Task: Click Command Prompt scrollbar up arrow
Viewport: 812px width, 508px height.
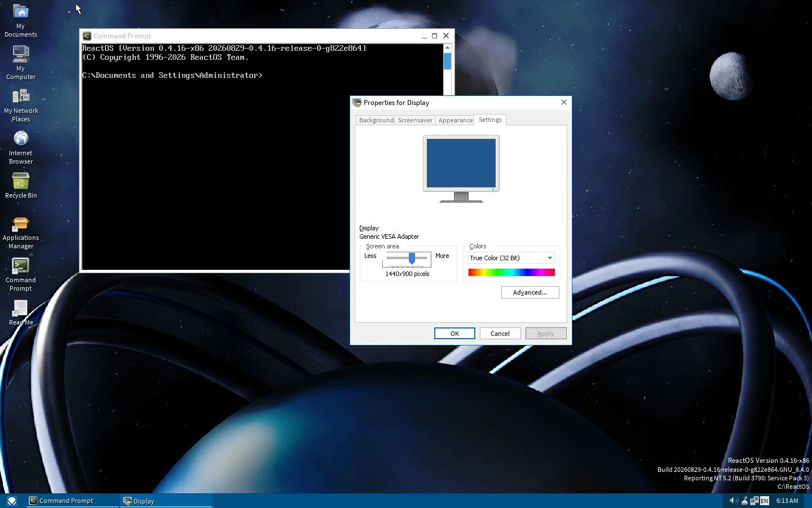Action: (447, 48)
